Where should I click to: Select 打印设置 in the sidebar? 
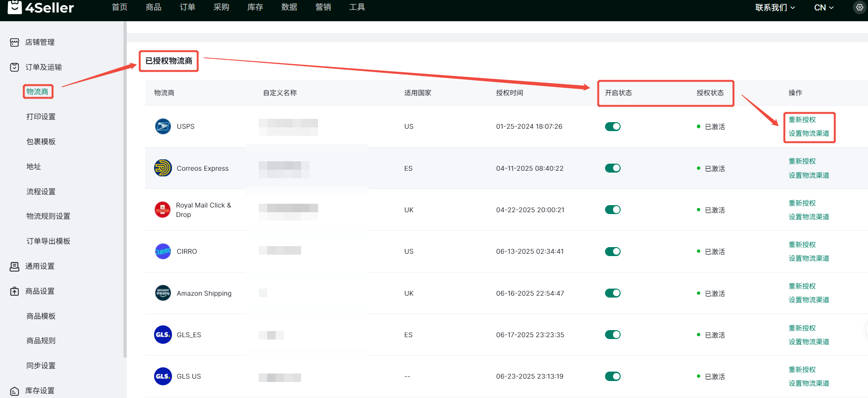coord(41,116)
